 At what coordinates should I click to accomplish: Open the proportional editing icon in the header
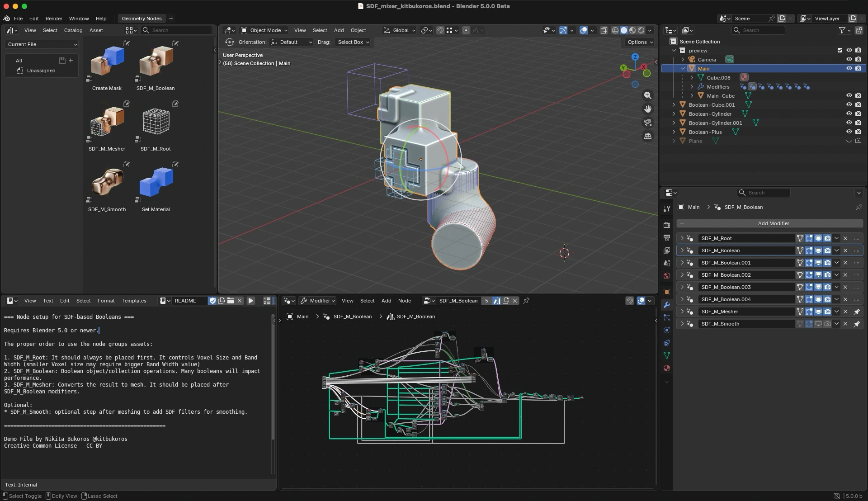(x=466, y=30)
